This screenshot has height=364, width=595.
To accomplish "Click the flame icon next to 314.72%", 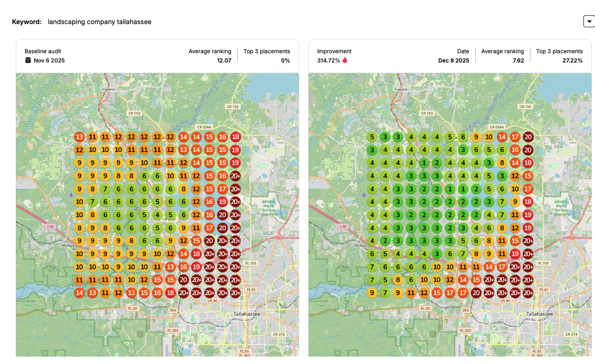I will tap(345, 60).
